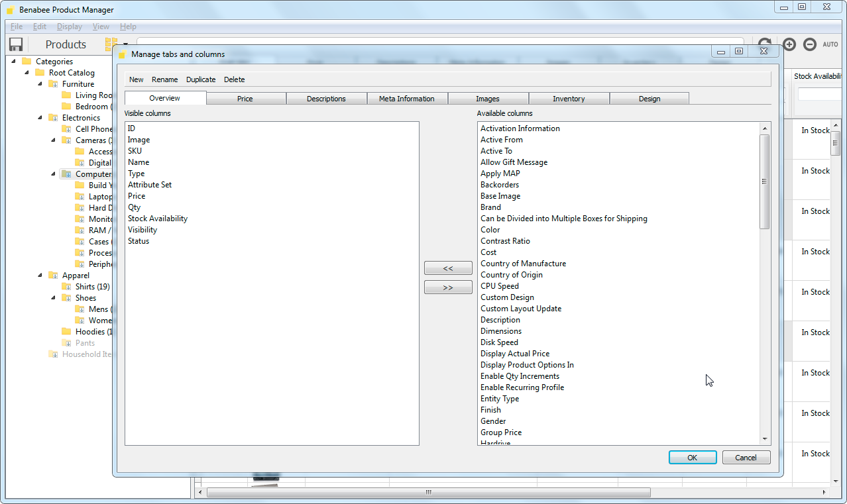This screenshot has width=847, height=504.
Task: Switch to the Meta Information tab
Action: click(x=407, y=99)
